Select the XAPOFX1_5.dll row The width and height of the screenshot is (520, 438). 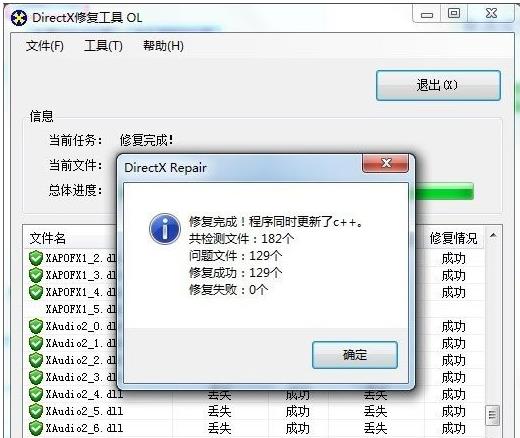coord(253,309)
